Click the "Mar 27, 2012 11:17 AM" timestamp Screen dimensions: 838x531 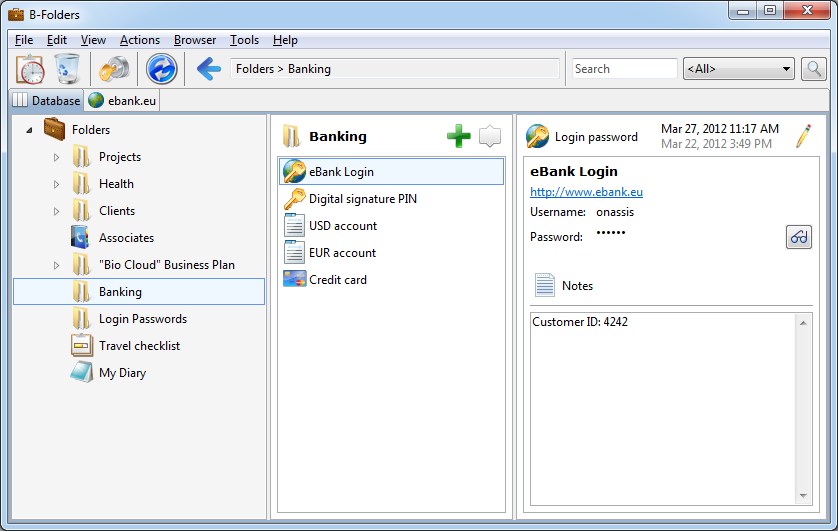(x=719, y=129)
